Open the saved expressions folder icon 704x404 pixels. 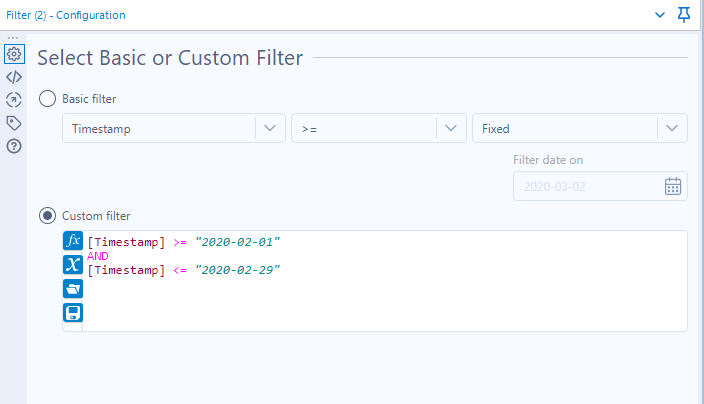point(73,288)
